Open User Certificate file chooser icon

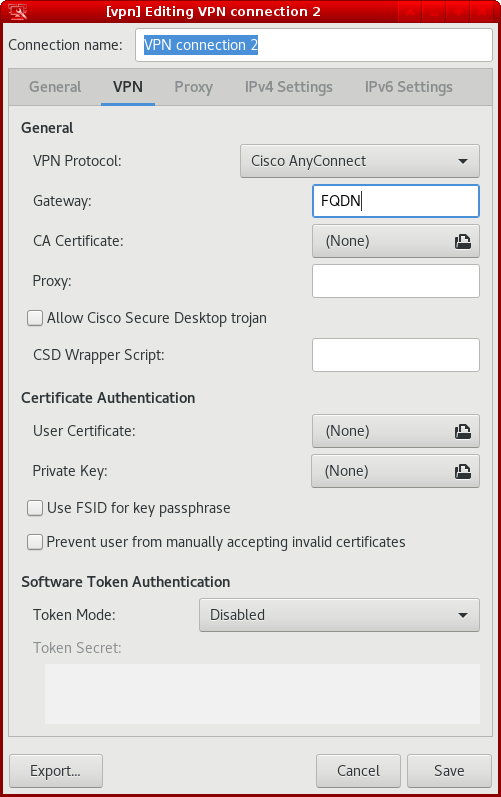(462, 432)
